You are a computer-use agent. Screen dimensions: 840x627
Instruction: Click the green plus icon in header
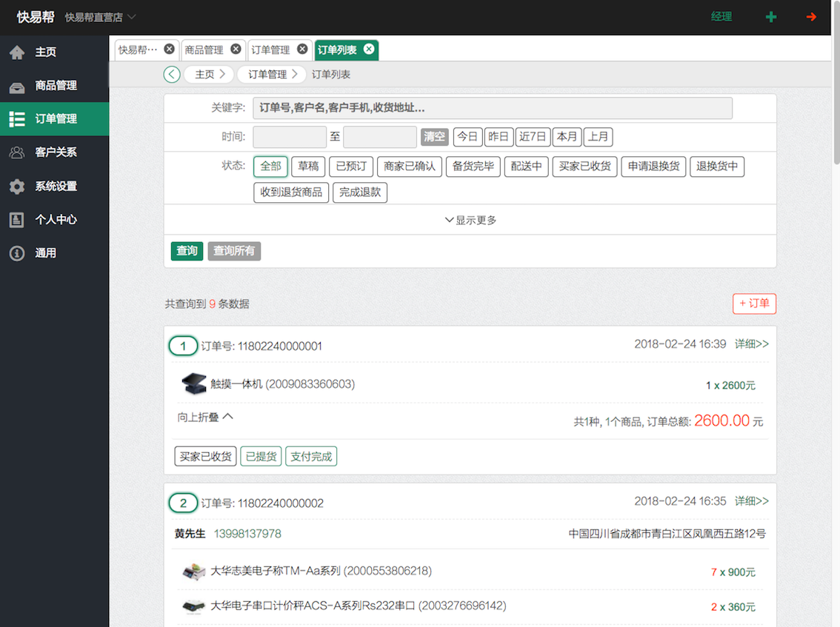point(771,17)
